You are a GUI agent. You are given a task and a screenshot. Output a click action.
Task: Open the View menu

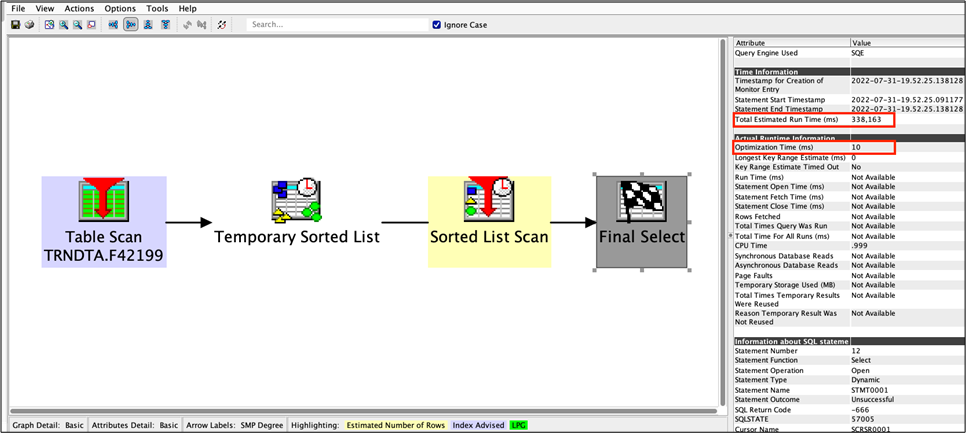pyautogui.click(x=45, y=8)
